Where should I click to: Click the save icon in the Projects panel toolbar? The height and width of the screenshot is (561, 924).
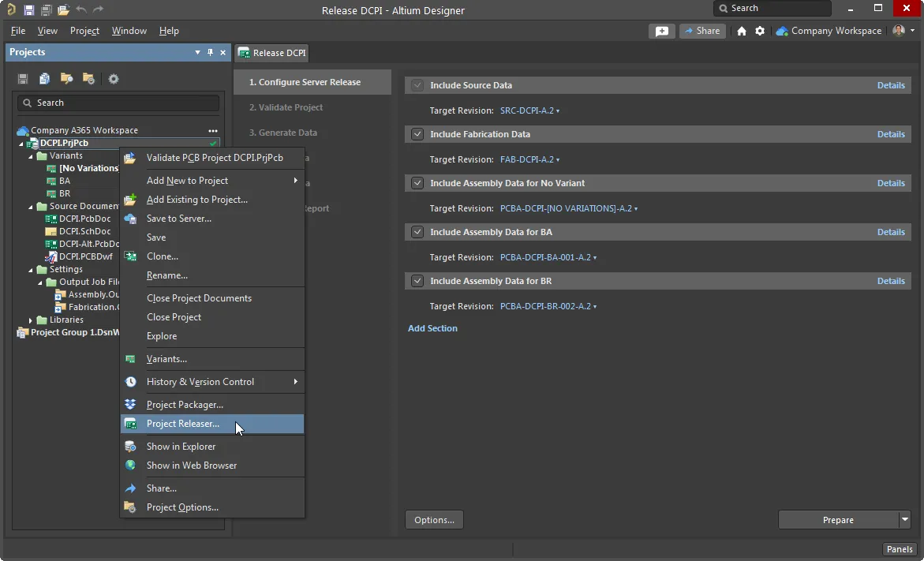tap(23, 79)
